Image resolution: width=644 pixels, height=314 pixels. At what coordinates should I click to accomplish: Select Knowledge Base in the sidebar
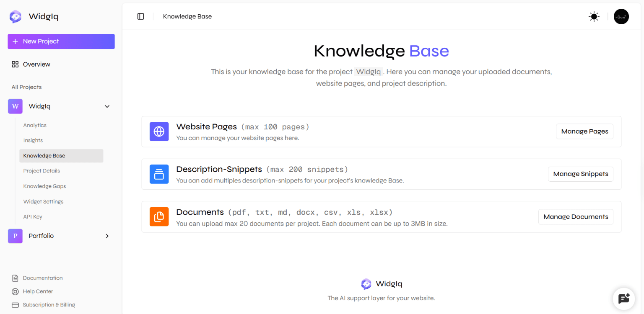pos(61,156)
